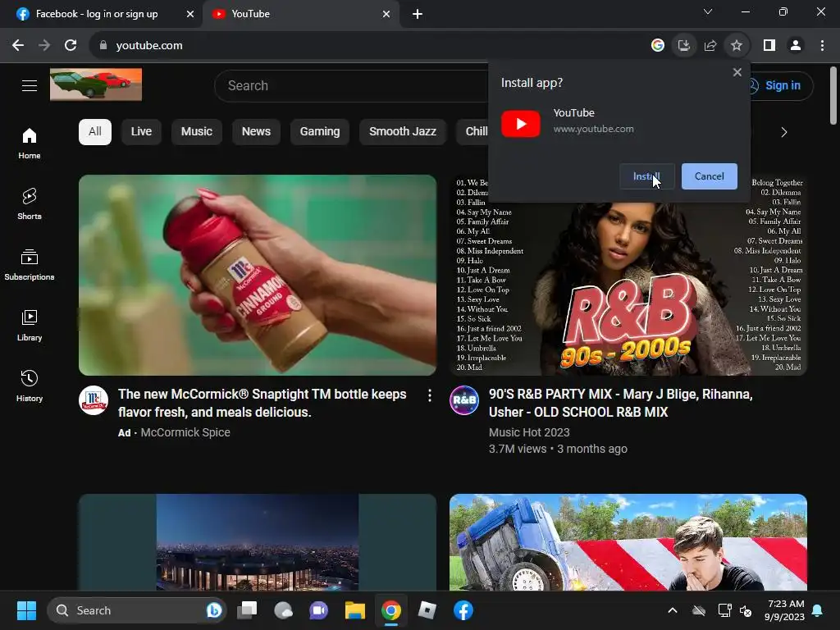Bookmark this tab with the star icon
The height and width of the screenshot is (630, 840).
[x=737, y=46]
